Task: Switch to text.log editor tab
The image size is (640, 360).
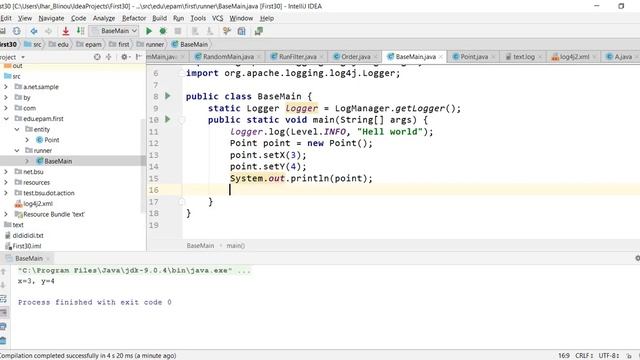Action: [523, 57]
